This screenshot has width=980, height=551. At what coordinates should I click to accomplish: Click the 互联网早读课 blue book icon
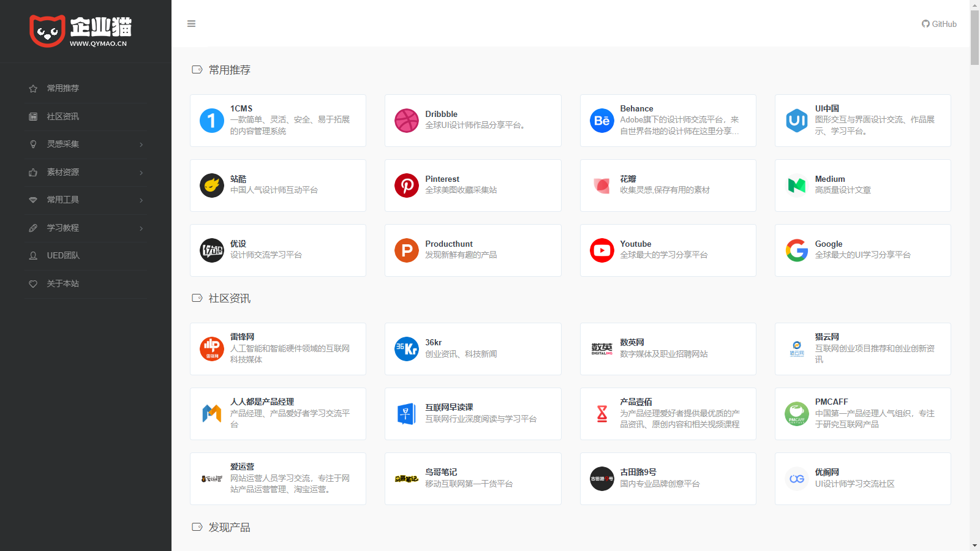point(407,414)
